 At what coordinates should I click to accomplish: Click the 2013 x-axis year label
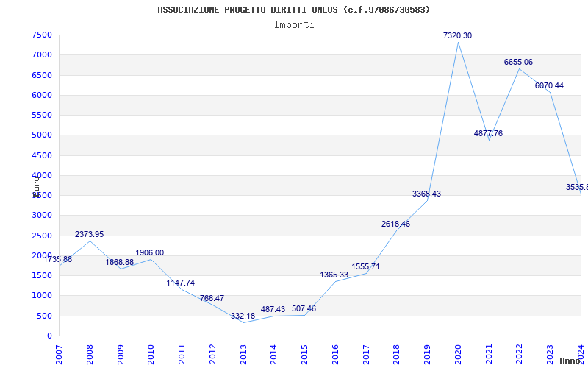coord(243,354)
